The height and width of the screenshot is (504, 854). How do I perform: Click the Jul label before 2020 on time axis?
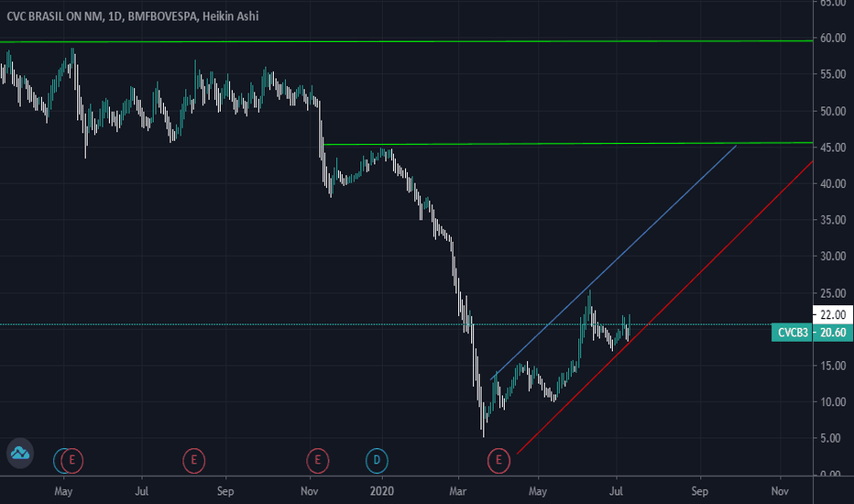coord(142,491)
